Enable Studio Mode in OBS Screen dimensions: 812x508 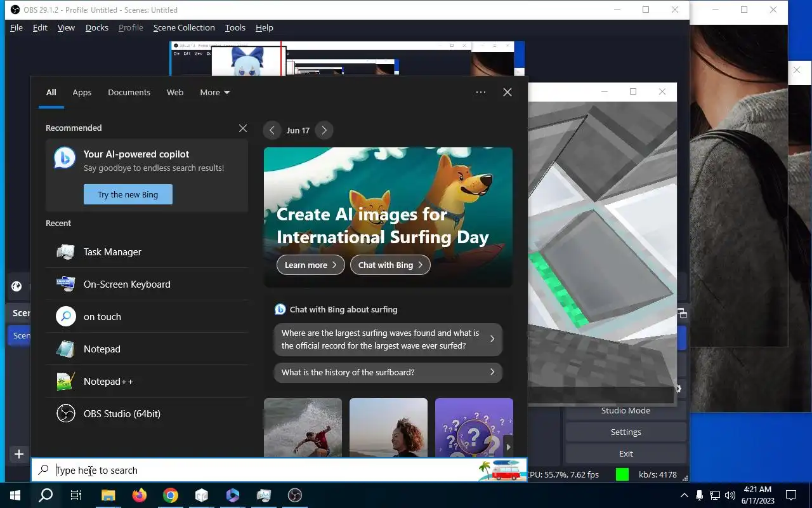pyautogui.click(x=625, y=410)
